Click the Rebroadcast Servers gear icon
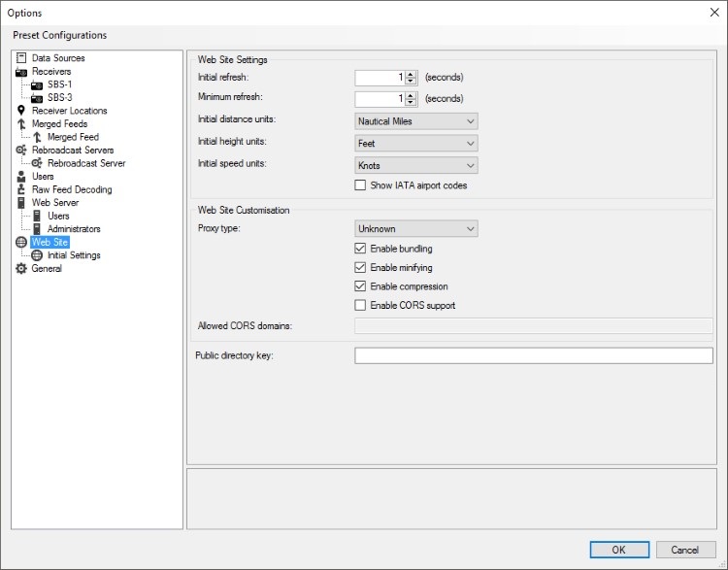Screen dimensions: 728x570 click(x=21, y=151)
